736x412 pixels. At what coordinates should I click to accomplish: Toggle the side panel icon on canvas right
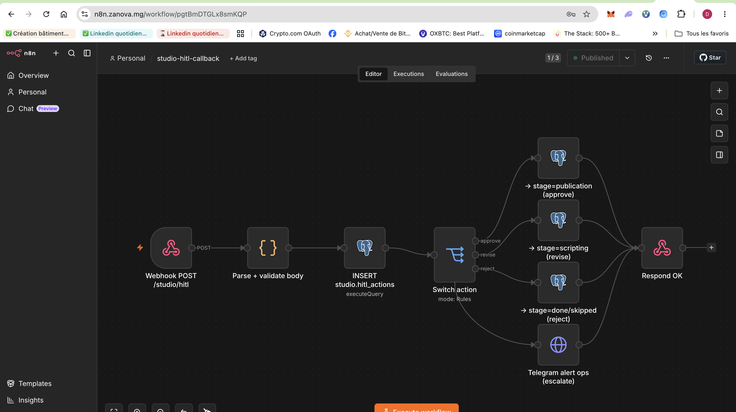coord(719,155)
